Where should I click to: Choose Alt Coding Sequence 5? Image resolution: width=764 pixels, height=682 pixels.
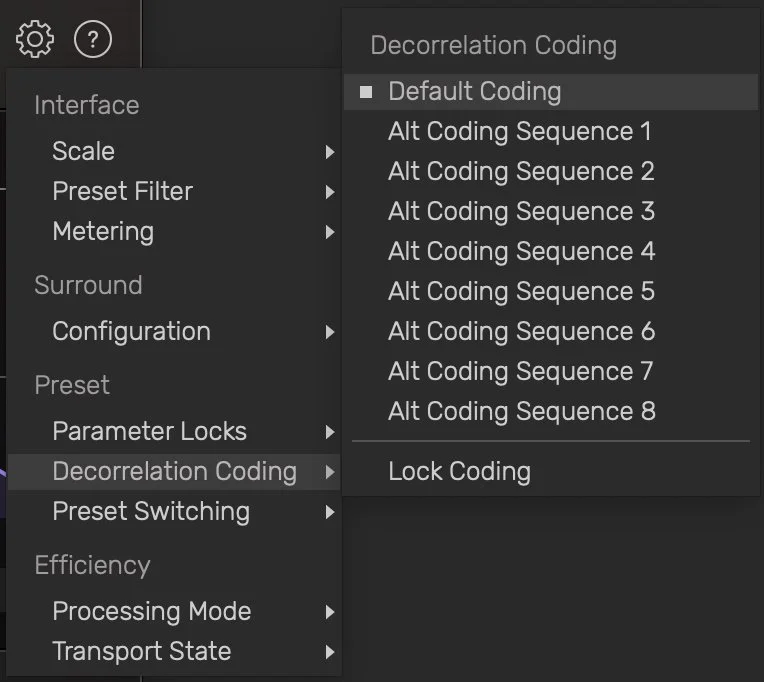(x=521, y=292)
